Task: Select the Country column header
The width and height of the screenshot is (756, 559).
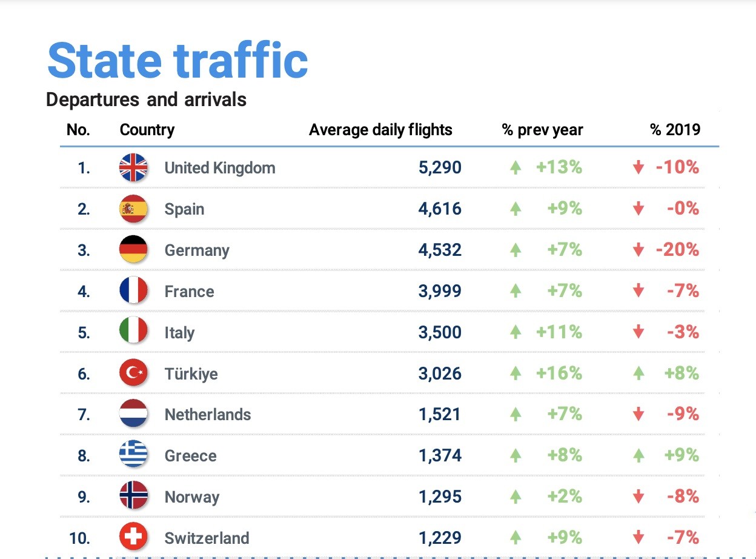Action: [x=147, y=130]
